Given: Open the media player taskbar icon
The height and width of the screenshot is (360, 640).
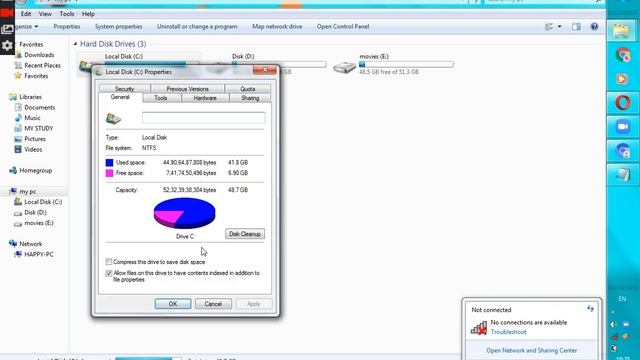Looking at the screenshot, I should 622,79.
